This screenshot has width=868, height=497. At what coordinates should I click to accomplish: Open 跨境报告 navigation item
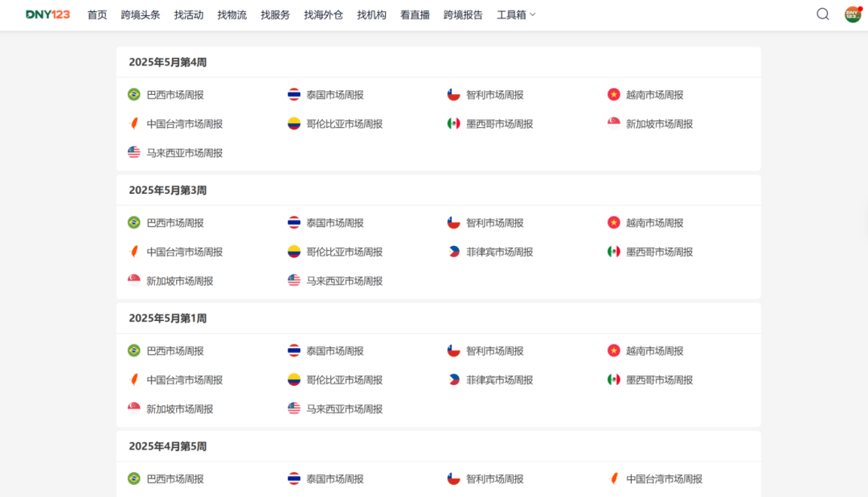click(x=463, y=14)
